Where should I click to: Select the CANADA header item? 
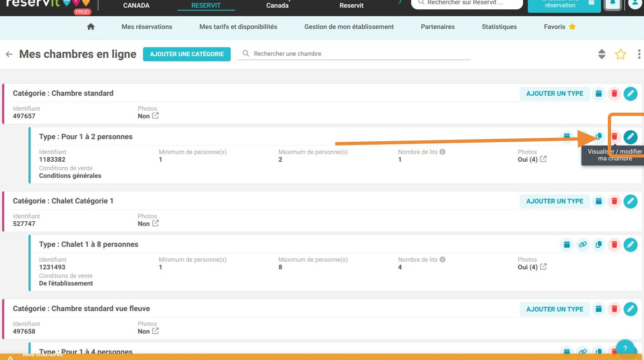pos(136,5)
